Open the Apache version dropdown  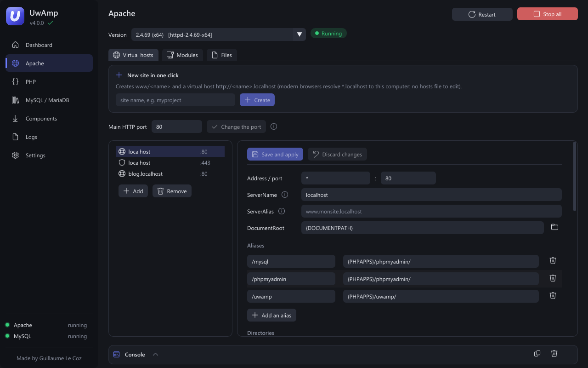218,34
